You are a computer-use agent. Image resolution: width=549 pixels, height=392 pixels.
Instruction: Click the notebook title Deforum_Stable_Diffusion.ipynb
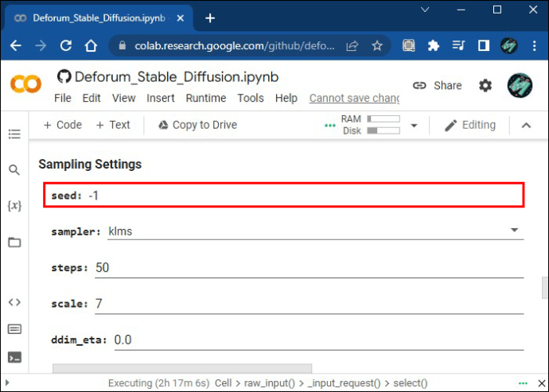pos(177,77)
